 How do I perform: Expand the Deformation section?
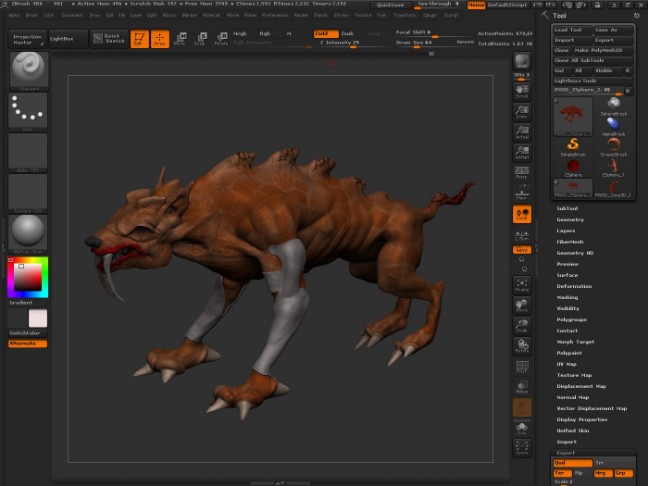[574, 286]
